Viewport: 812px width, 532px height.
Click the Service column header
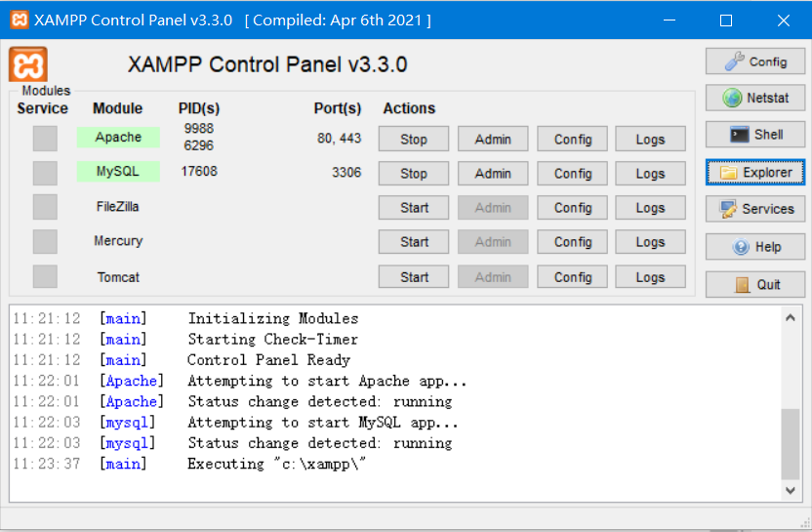[43, 108]
